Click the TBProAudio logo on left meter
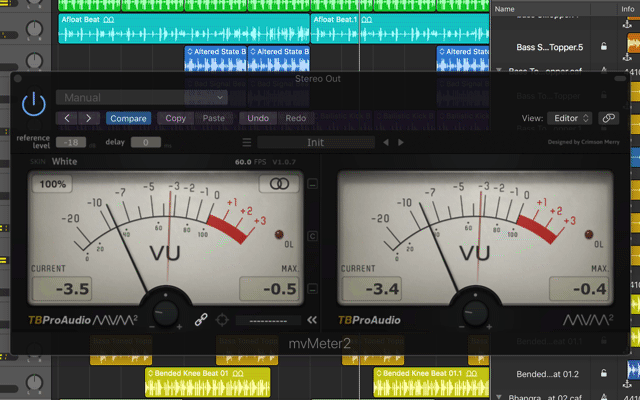 pos(60,320)
